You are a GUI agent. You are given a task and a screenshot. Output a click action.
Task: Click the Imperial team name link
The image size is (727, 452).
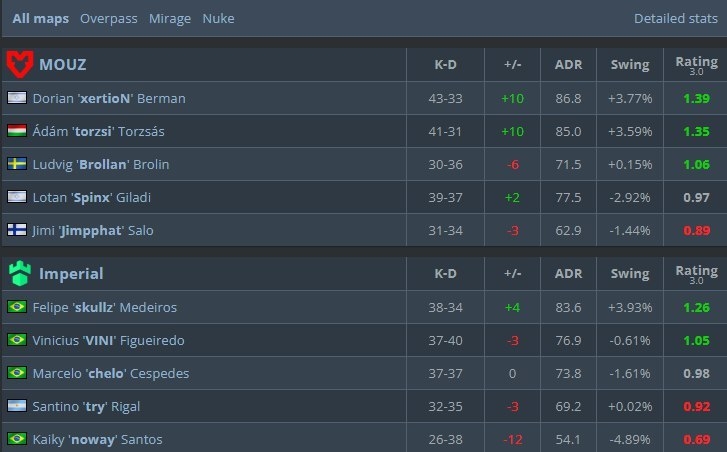coord(71,273)
